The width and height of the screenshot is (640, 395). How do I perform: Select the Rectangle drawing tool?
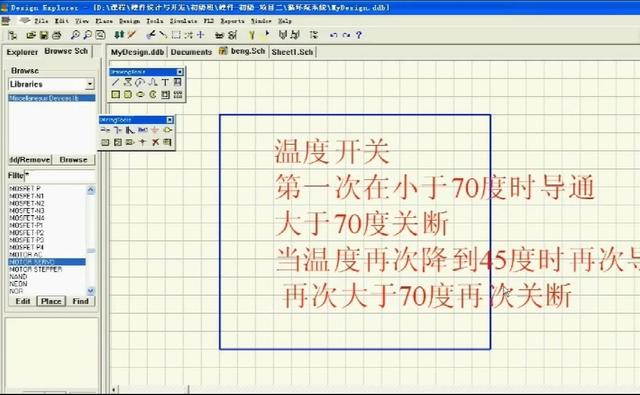pos(116,95)
